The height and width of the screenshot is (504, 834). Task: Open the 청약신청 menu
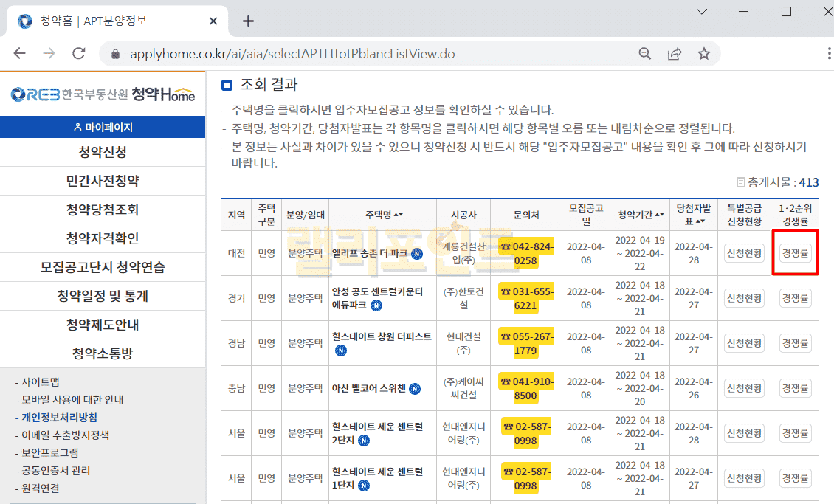click(x=103, y=153)
